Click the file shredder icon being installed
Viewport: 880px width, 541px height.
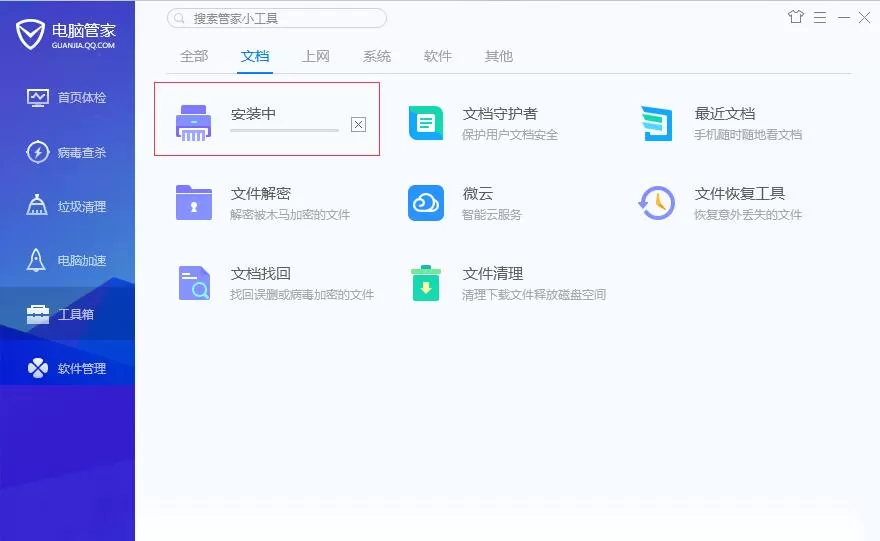(x=194, y=123)
